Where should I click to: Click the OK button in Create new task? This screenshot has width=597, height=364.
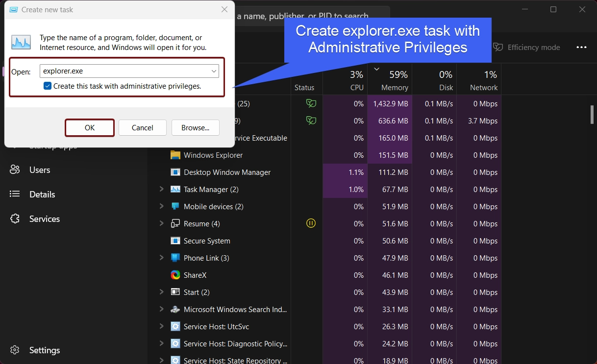90,128
